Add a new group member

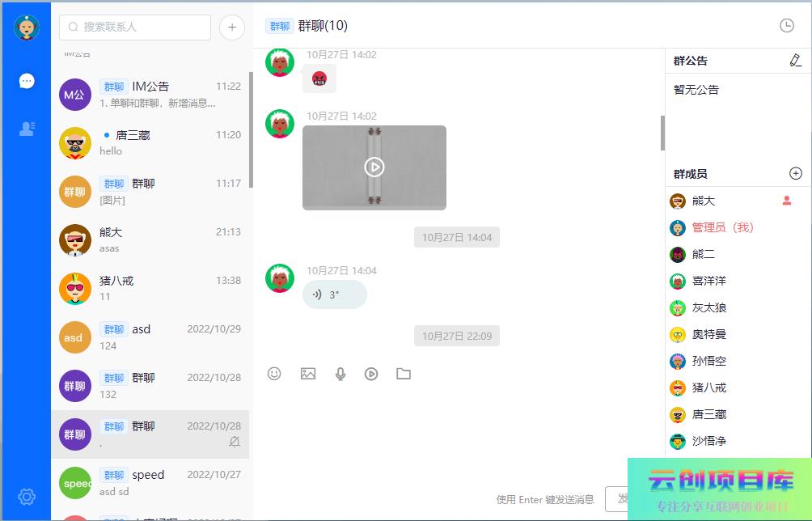coord(795,174)
